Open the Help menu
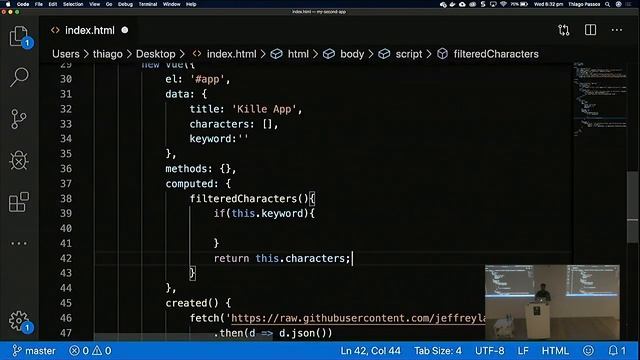The height and width of the screenshot is (360, 640). [191, 4]
